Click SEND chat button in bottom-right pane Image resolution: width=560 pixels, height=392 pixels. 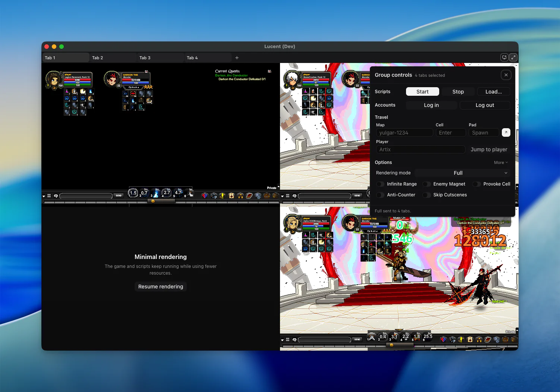(x=357, y=339)
